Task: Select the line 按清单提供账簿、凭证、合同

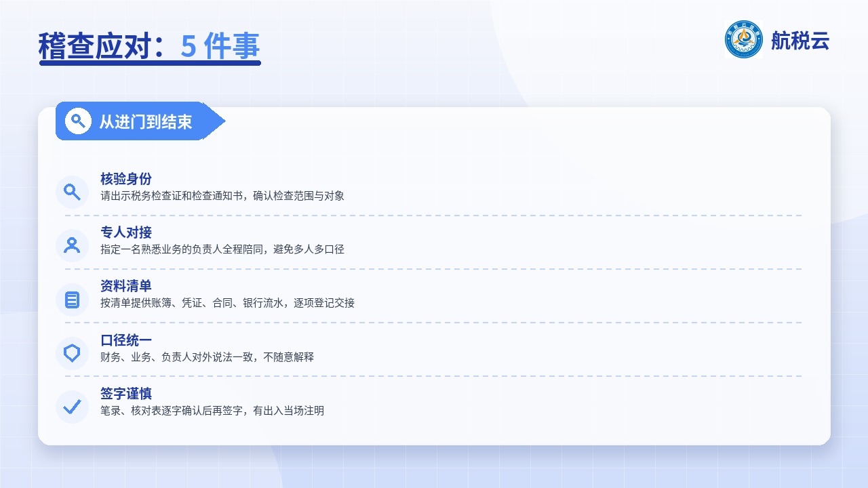Action: click(166, 303)
